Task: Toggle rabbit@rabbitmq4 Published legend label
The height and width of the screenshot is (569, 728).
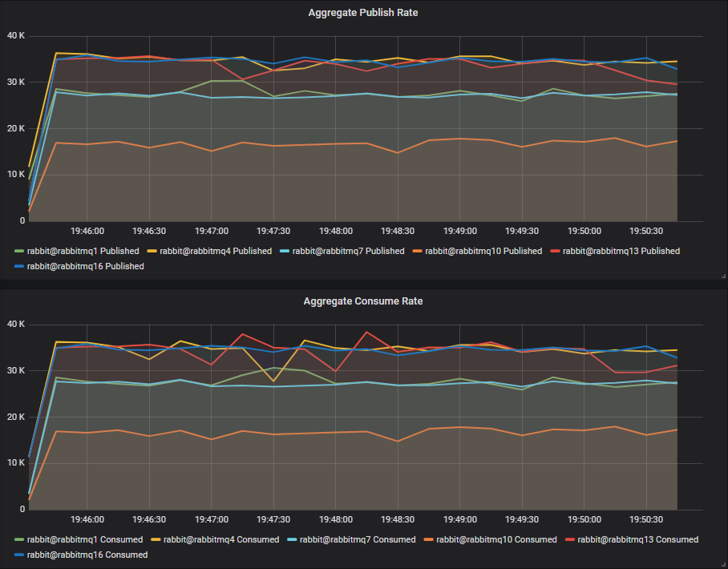Action: (x=216, y=251)
